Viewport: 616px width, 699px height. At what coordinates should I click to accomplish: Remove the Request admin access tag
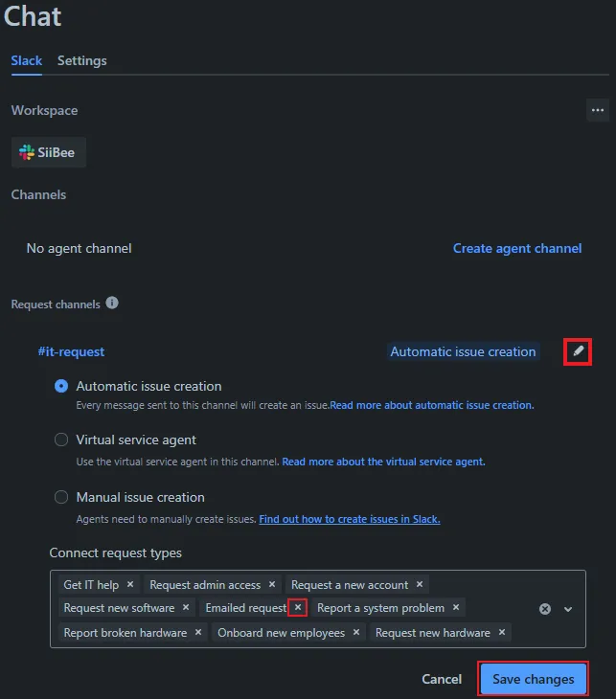[x=272, y=584]
